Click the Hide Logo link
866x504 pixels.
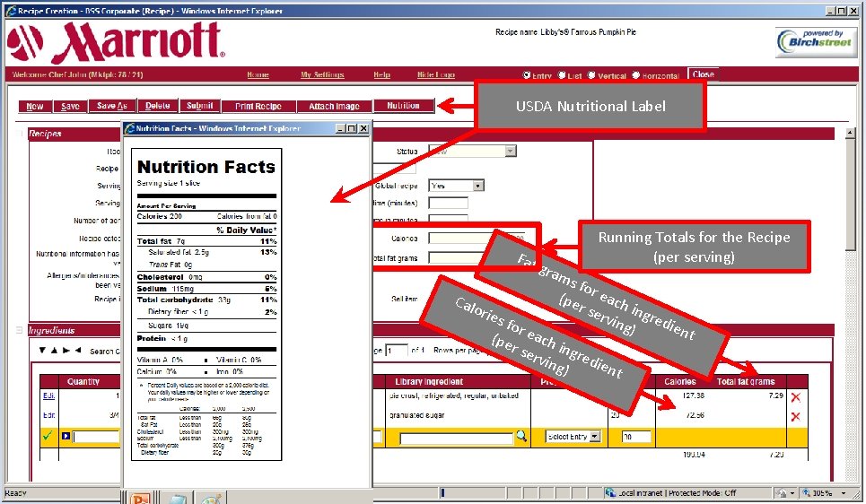(436, 75)
